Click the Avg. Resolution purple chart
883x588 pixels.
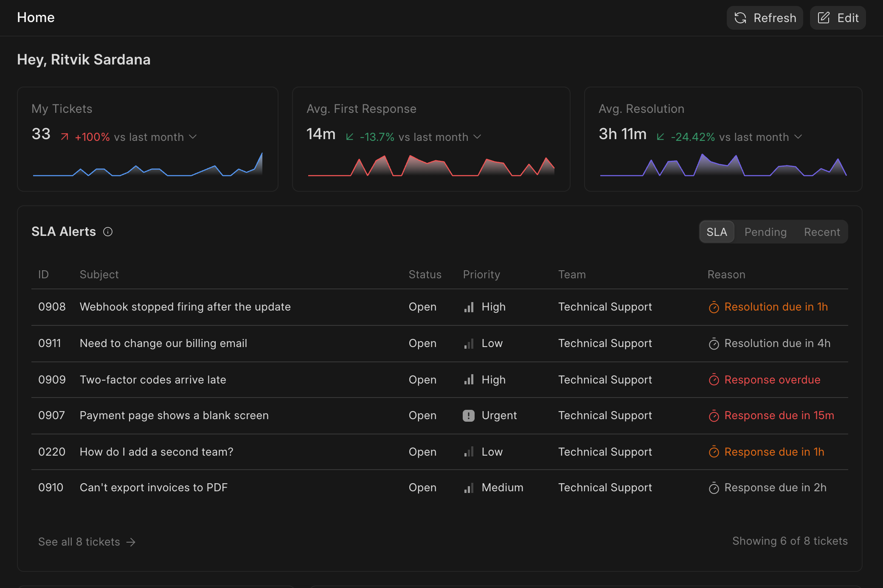click(x=723, y=165)
